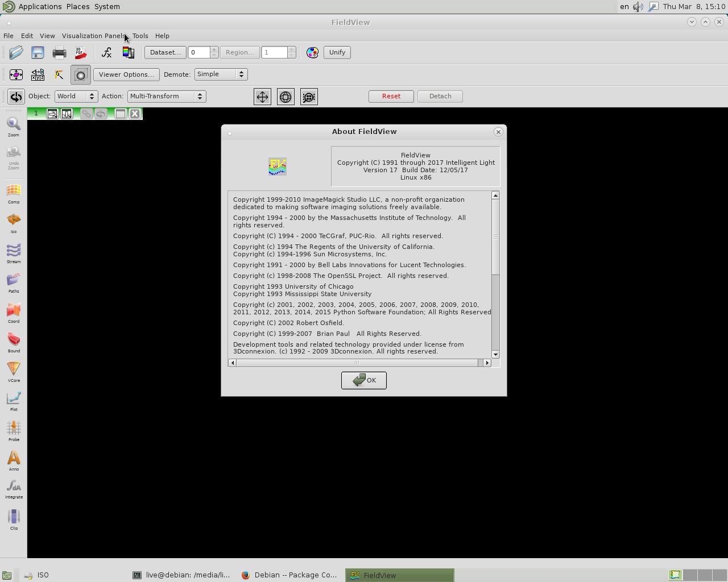The width and height of the screenshot is (728, 582).
Task: Close the About FieldView dialog
Action: (x=498, y=132)
